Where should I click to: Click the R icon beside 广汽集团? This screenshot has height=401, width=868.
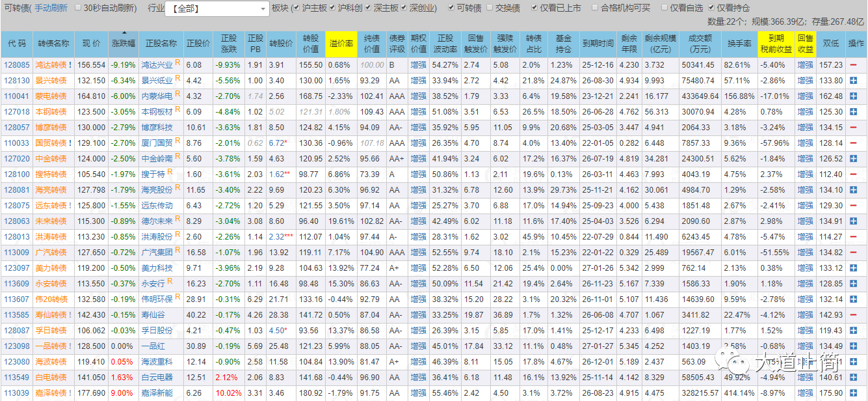(x=178, y=251)
